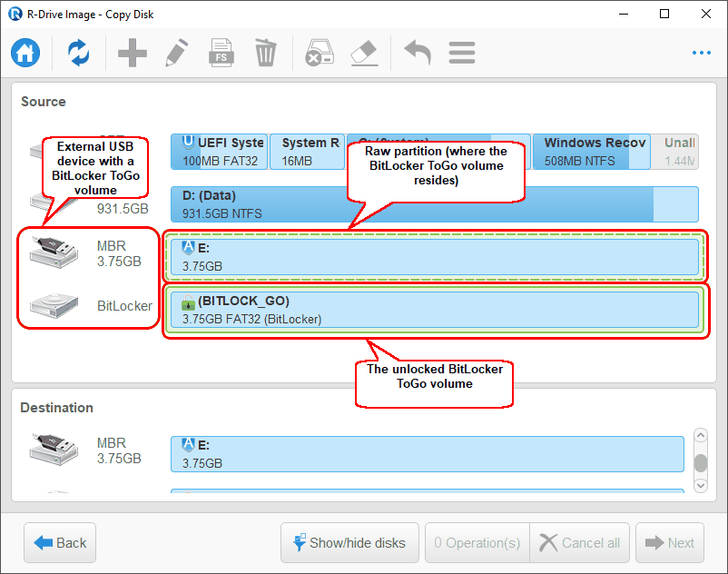Go to the Home screen icon
This screenshot has height=574, width=728.
(x=25, y=53)
